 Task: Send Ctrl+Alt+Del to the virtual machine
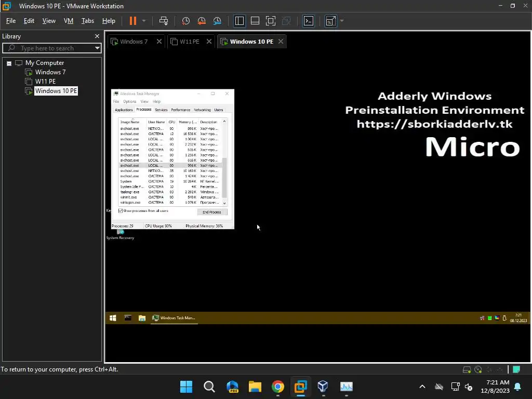(x=164, y=21)
